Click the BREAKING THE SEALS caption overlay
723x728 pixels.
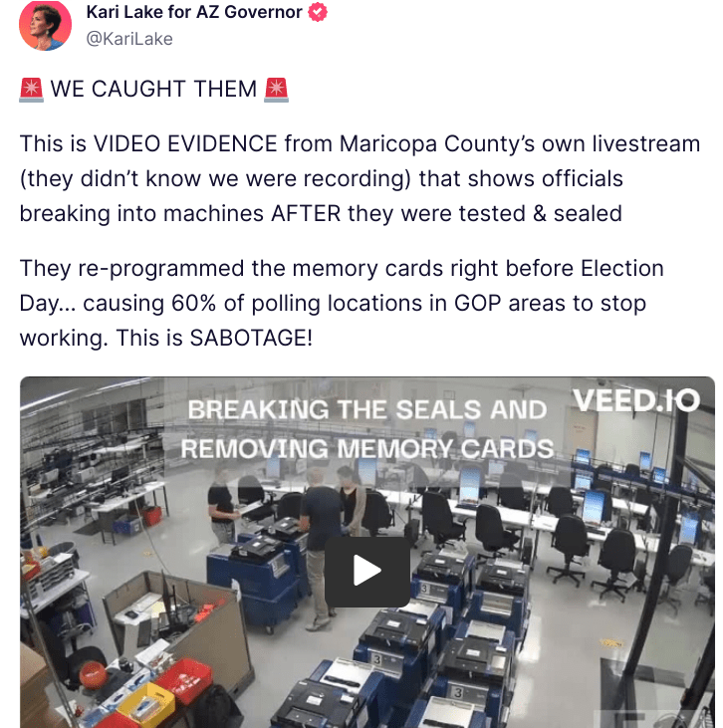[x=366, y=410]
